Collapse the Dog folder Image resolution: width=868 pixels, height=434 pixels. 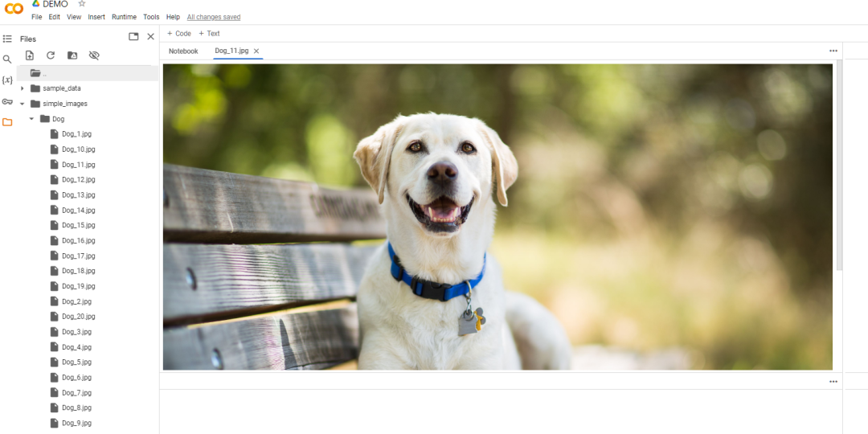(32, 119)
